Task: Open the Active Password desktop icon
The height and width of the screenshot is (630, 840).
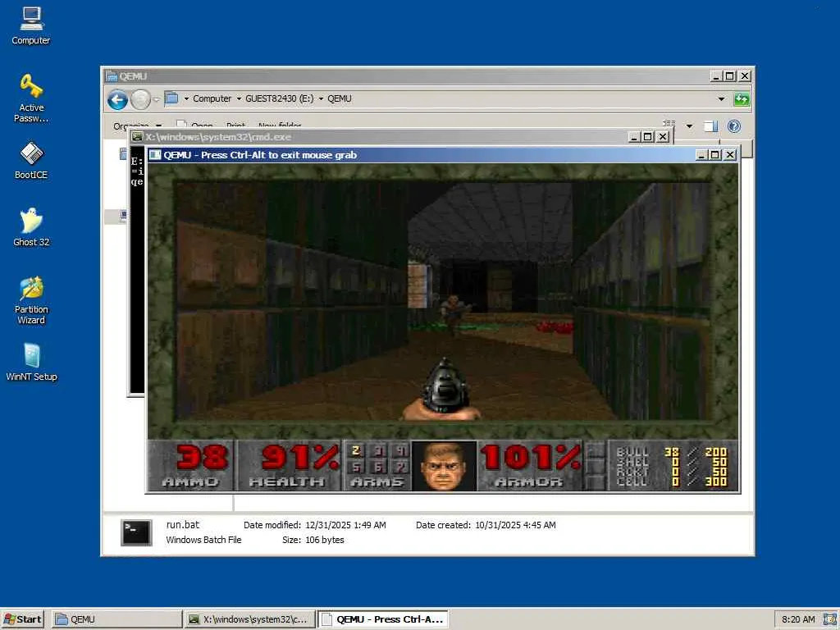Action: click(x=31, y=98)
